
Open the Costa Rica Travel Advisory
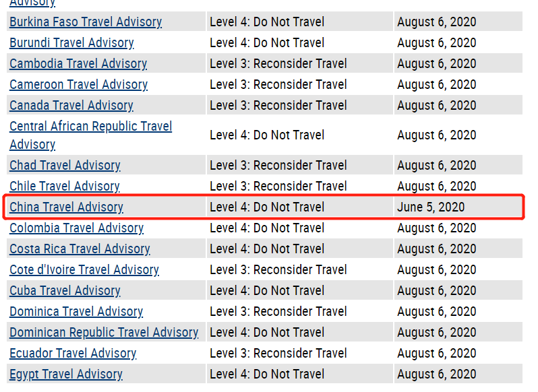(80, 249)
